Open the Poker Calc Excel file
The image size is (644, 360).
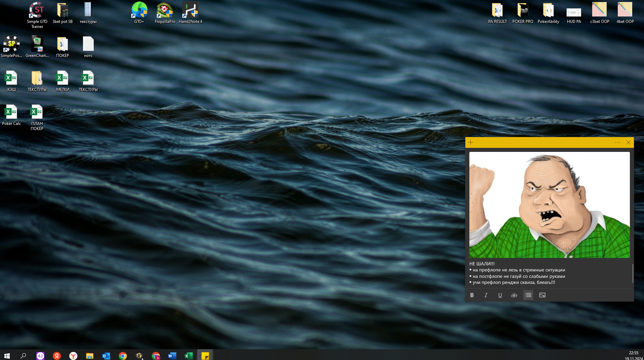click(11, 115)
